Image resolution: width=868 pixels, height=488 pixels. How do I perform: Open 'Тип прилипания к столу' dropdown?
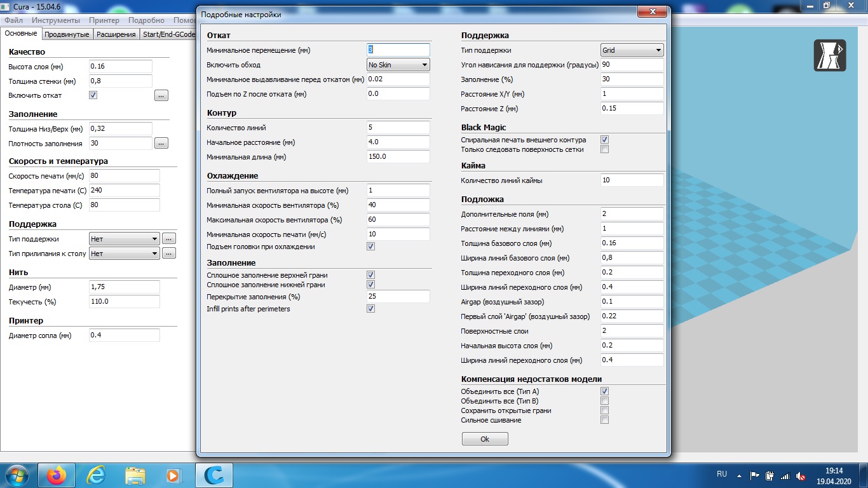(124, 254)
